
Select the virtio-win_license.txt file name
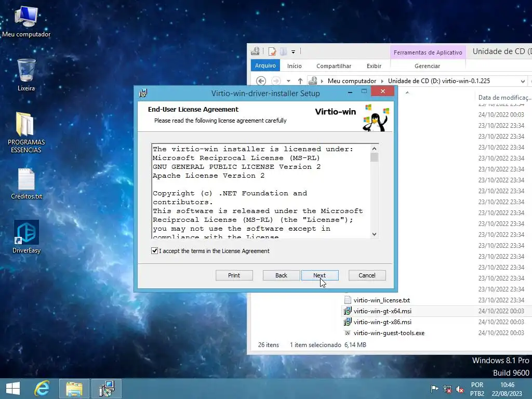(x=382, y=300)
